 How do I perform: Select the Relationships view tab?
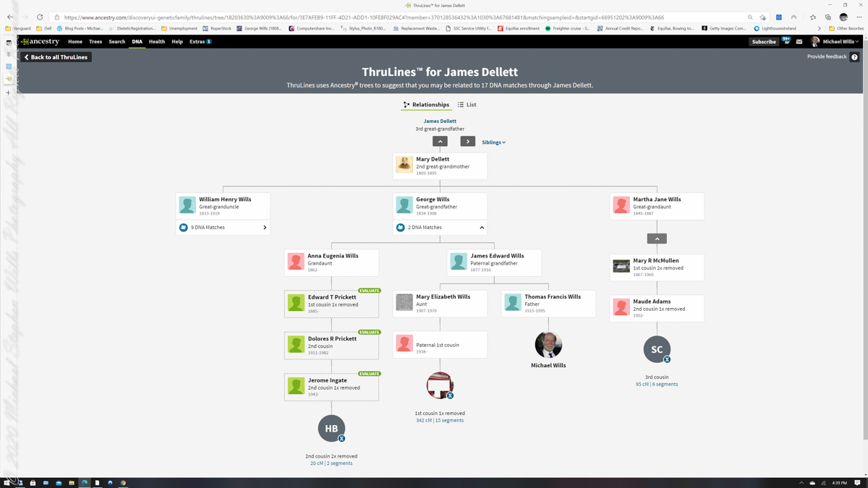426,105
